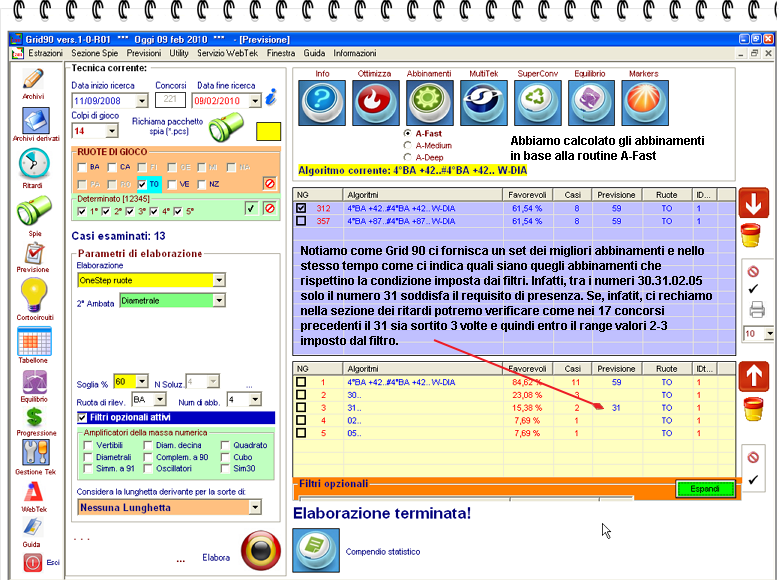Click the yellow color swatch box
Image resolution: width=779 pixels, height=580 pixels.
click(x=268, y=131)
